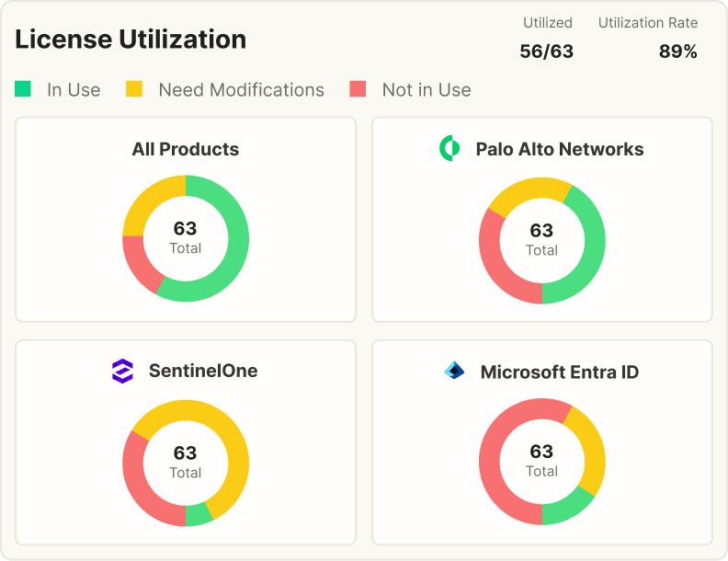Click the red Not in Use legend swatch
Image resolution: width=728 pixels, height=561 pixels.
tap(358, 88)
